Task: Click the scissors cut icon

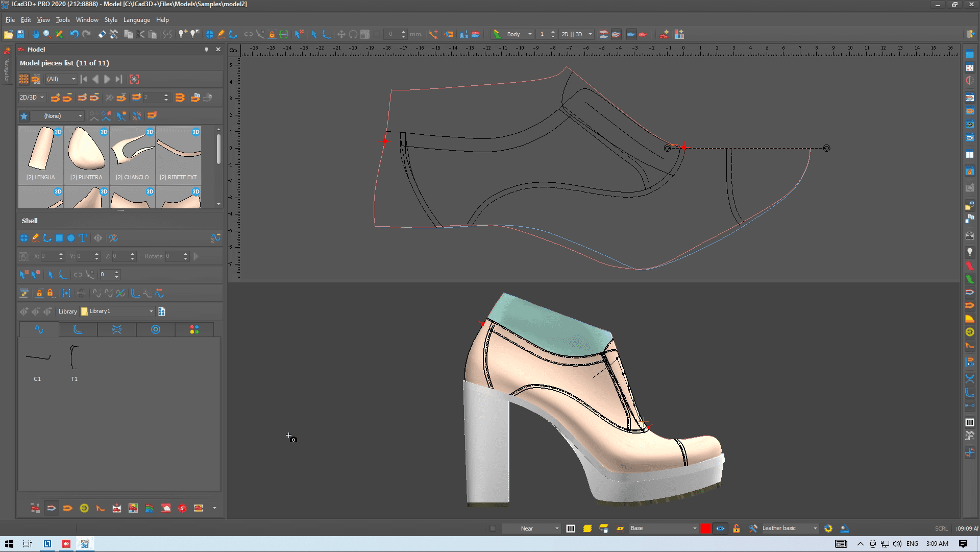Action: coord(140,34)
